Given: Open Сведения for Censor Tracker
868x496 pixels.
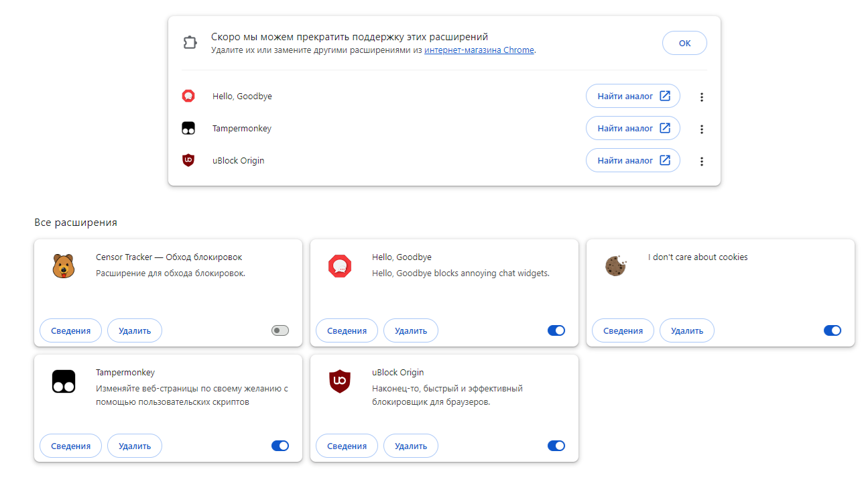Looking at the screenshot, I should (x=70, y=330).
